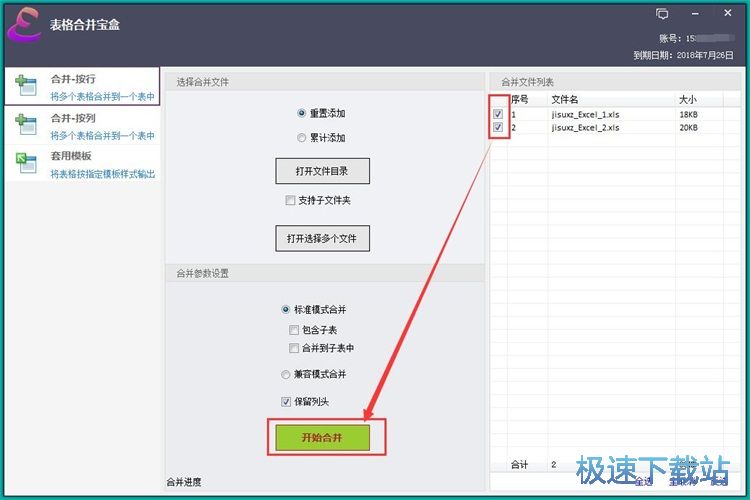Toggle the 保留列头 checkbox
This screenshot has height=500, width=750.
286,401
